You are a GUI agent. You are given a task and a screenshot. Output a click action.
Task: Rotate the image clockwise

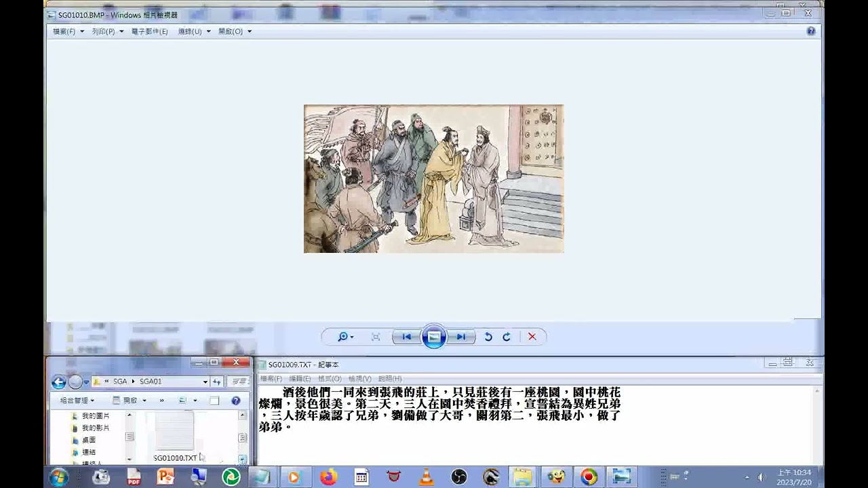coord(507,337)
